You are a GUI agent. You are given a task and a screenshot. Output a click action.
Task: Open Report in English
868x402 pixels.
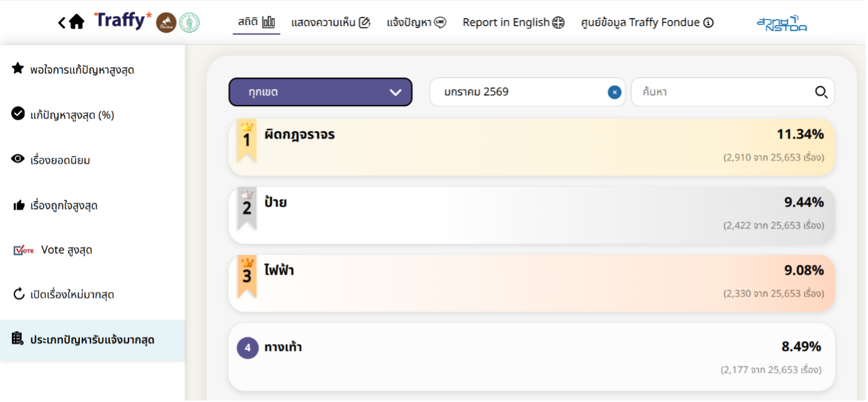pyautogui.click(x=513, y=23)
